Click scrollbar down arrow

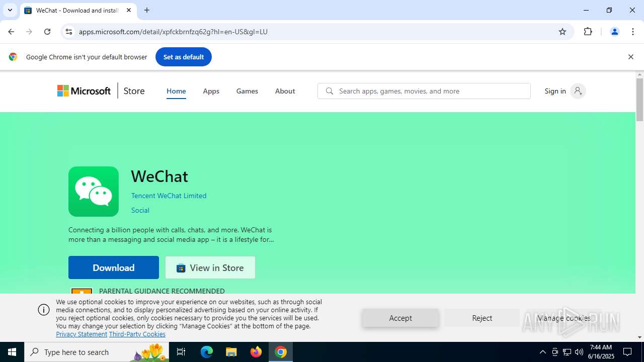pyautogui.click(x=639, y=337)
